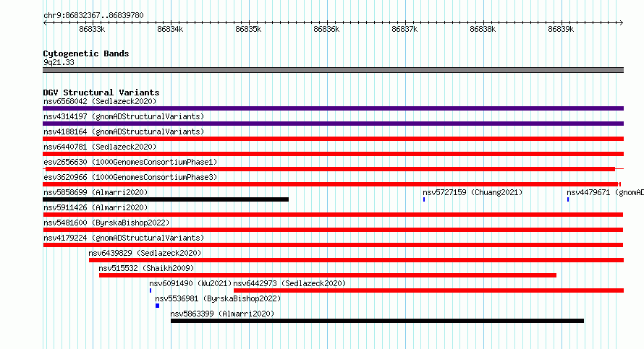Click the nsv5911426 (Almarri2020) label
644x349 pixels.
click(96, 207)
